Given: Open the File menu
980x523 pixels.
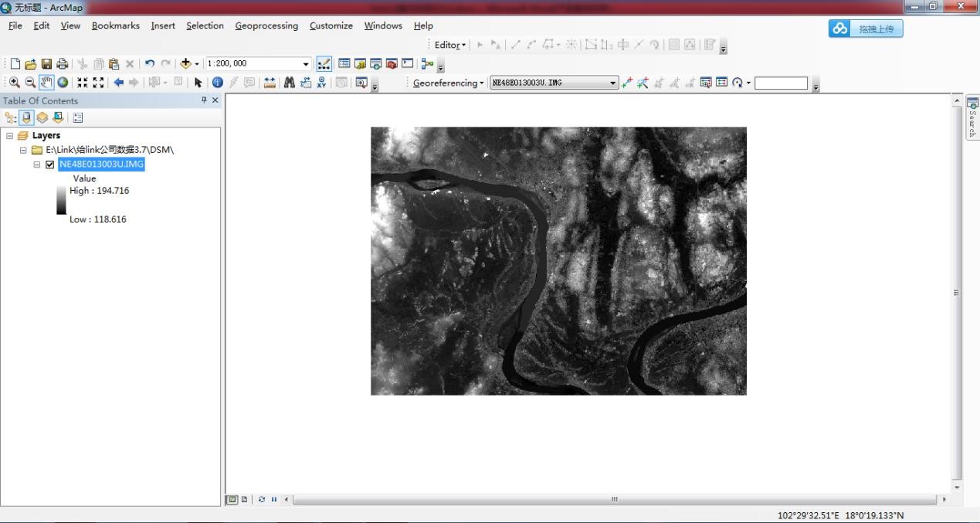Looking at the screenshot, I should pos(15,25).
